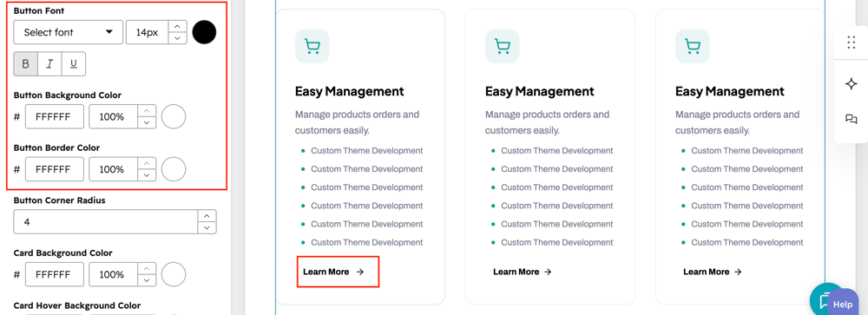Click the Button Corner Radius label
Viewport: 868px width, 315px height.
tap(59, 200)
